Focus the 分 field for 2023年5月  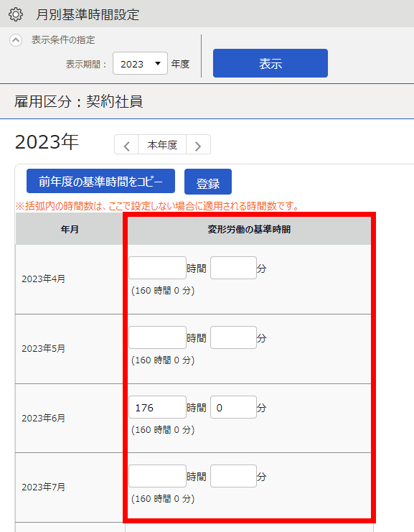tap(233, 337)
